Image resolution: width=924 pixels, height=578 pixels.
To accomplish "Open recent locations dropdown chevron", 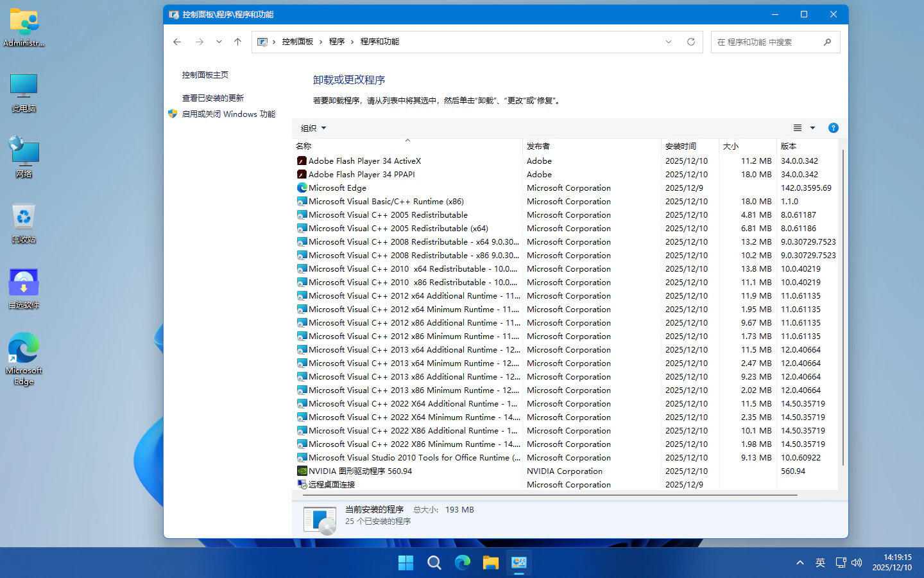I will [219, 42].
